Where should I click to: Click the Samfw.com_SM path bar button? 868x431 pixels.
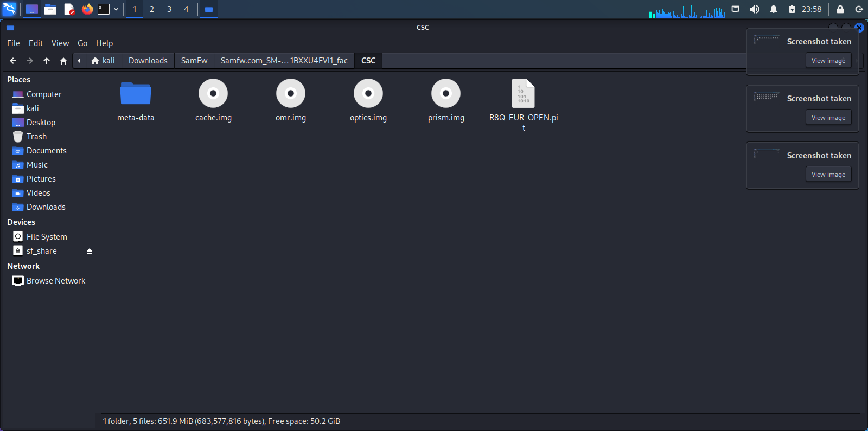(x=284, y=61)
